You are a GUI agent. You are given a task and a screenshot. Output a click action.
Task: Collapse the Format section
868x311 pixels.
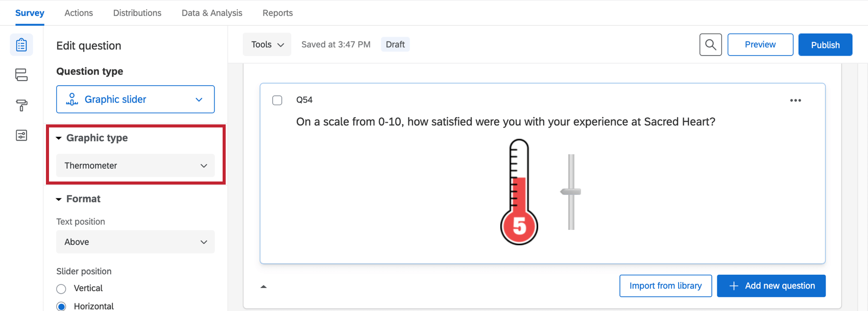[59, 199]
